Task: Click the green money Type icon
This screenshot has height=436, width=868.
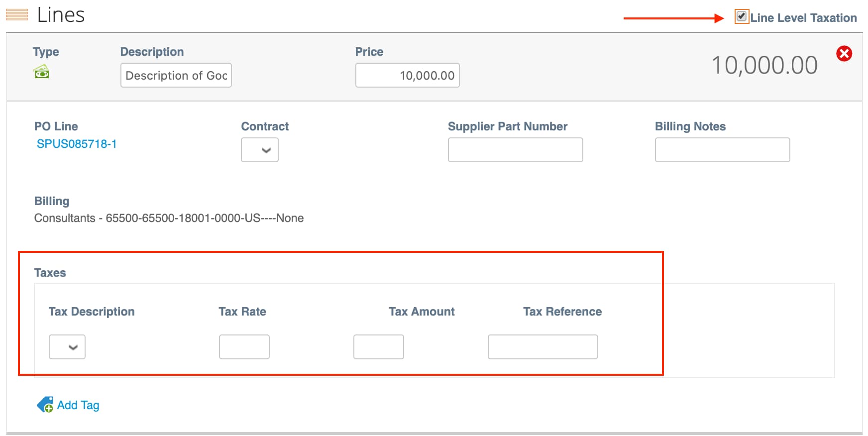Action: click(x=41, y=72)
